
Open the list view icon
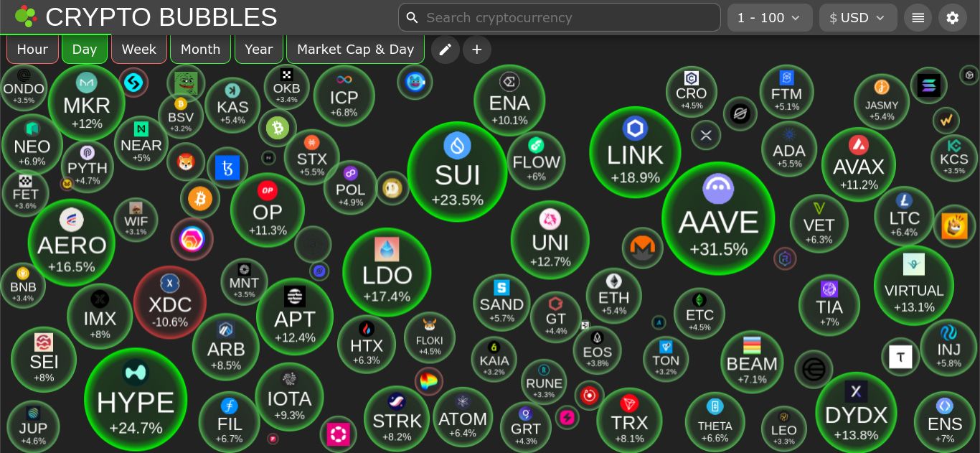click(x=918, y=17)
